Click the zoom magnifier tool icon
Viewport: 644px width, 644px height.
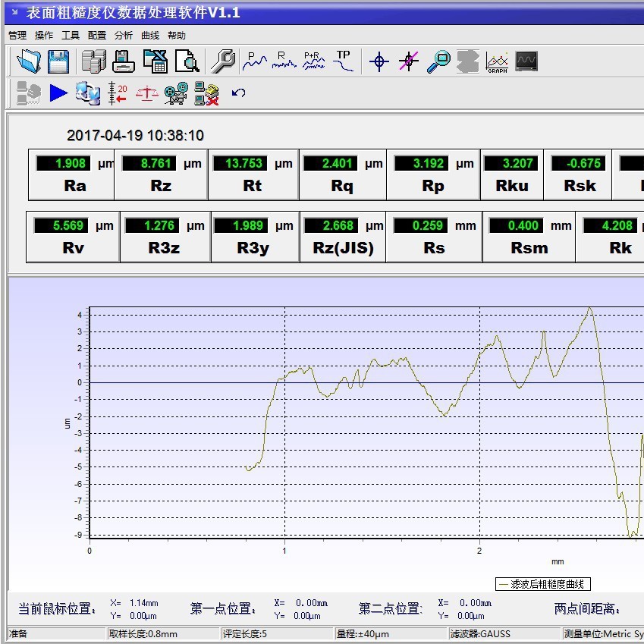click(x=438, y=61)
